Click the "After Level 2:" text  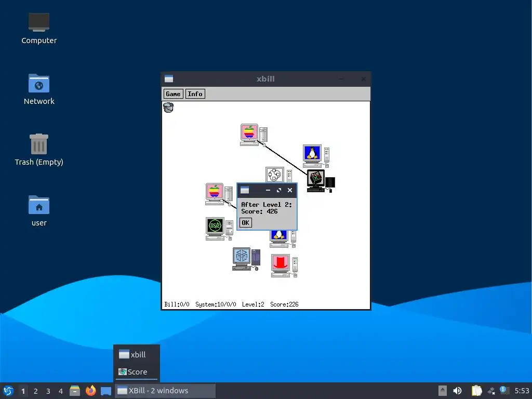pos(267,205)
